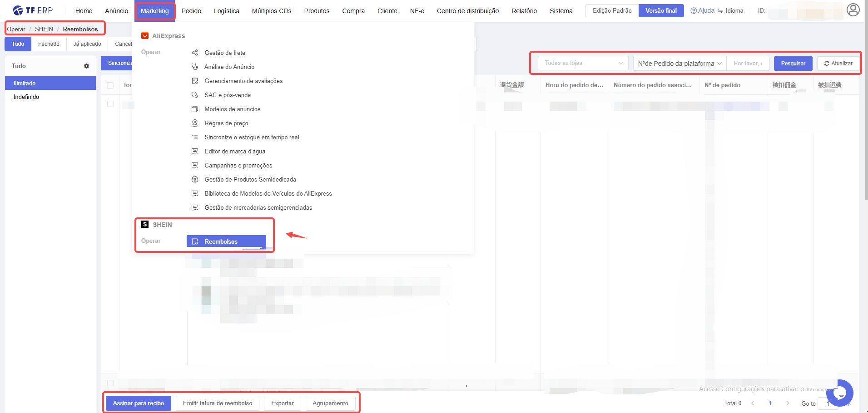The image size is (868, 413).
Task: Click the Regras de preço icon
Action: 195,123
